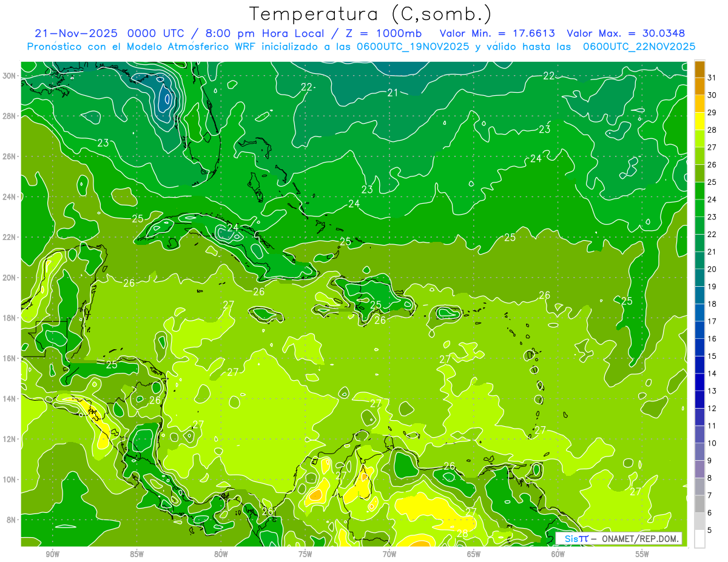Click the white swatch below 5
728x562 pixels.
(x=699, y=538)
